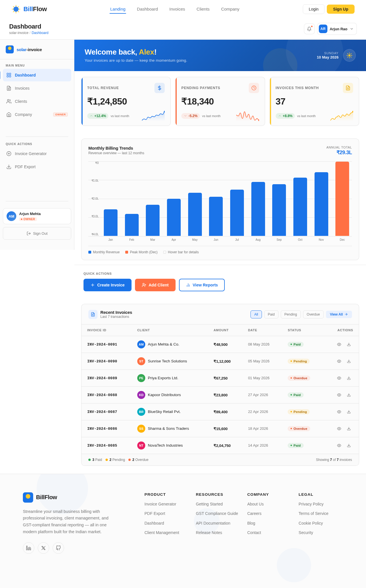
Task: View invoice INV-2024-0089 with the eye icon
Action: [x=339, y=378]
